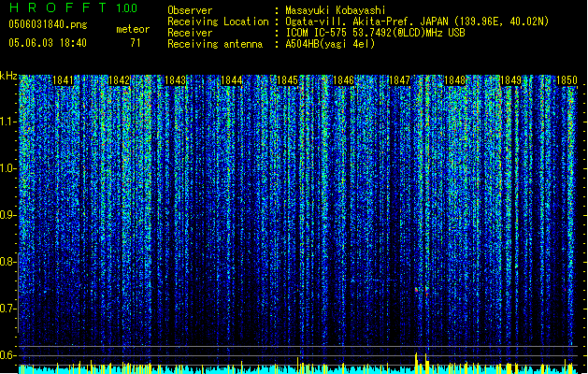
Task: Click the 1844 time marker
Action: pyautogui.click(x=232, y=80)
